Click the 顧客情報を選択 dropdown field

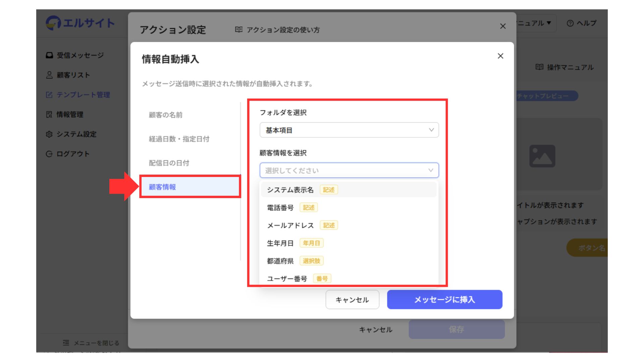[349, 170]
